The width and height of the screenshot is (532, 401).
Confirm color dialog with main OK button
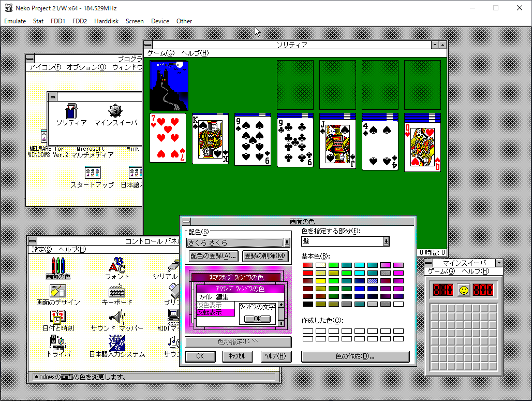200,356
